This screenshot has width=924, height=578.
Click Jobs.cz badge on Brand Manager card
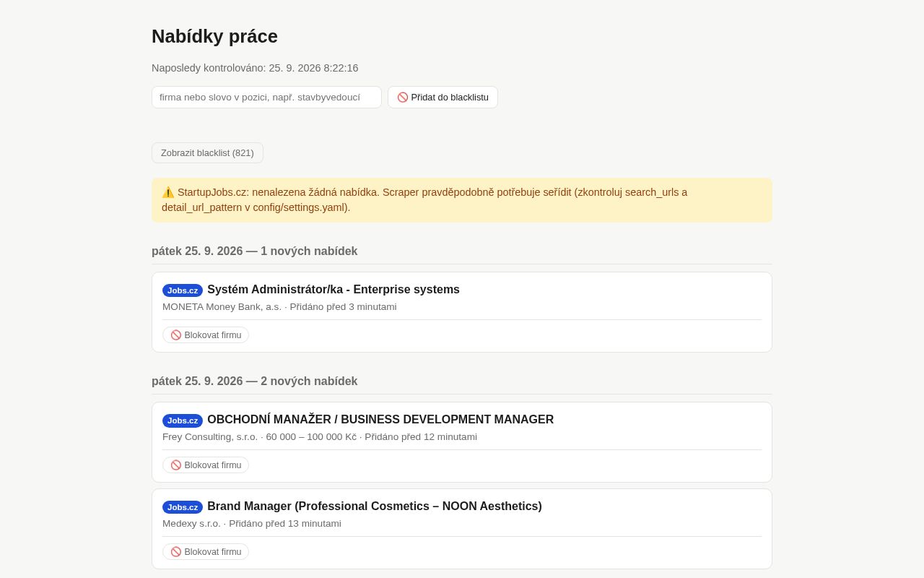click(183, 507)
